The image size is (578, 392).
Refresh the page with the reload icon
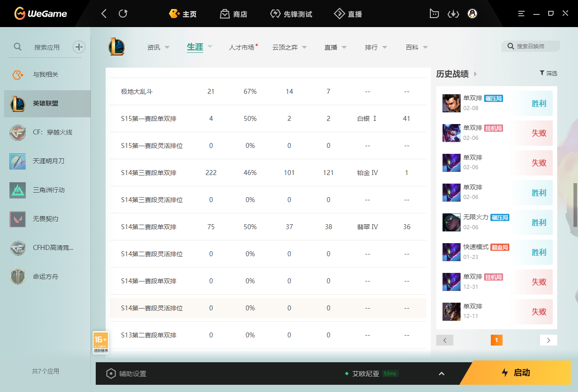coord(123,14)
